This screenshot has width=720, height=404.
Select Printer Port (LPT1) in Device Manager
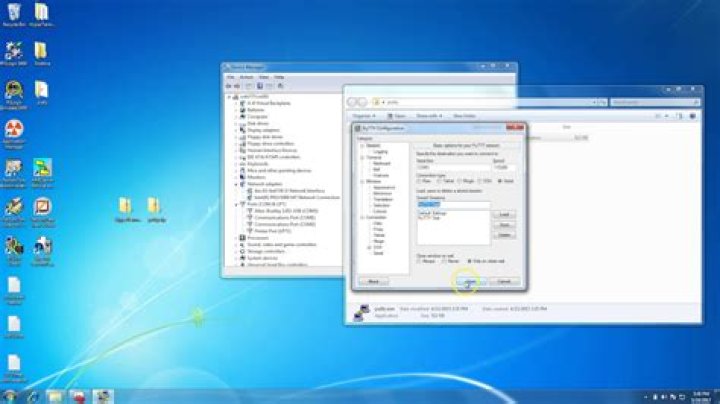tap(272, 231)
